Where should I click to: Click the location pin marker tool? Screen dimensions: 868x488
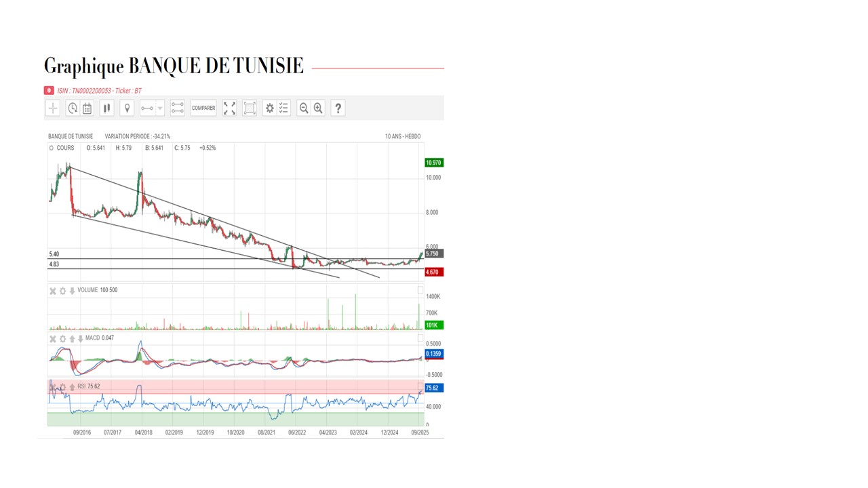coord(126,108)
